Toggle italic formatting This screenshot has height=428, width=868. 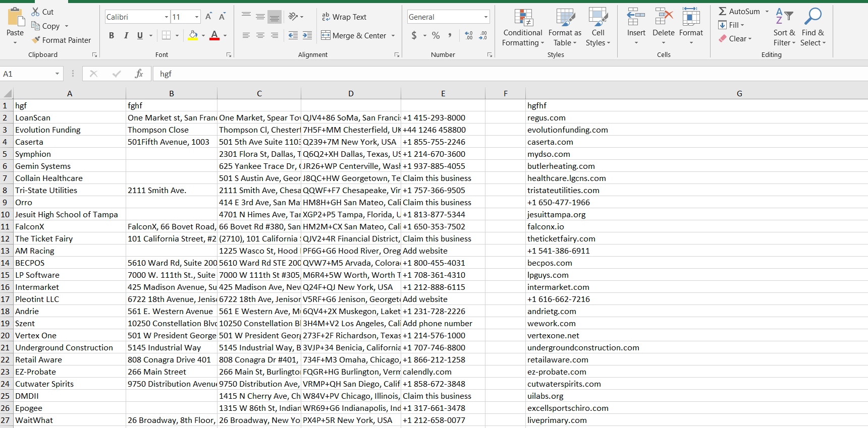point(126,35)
